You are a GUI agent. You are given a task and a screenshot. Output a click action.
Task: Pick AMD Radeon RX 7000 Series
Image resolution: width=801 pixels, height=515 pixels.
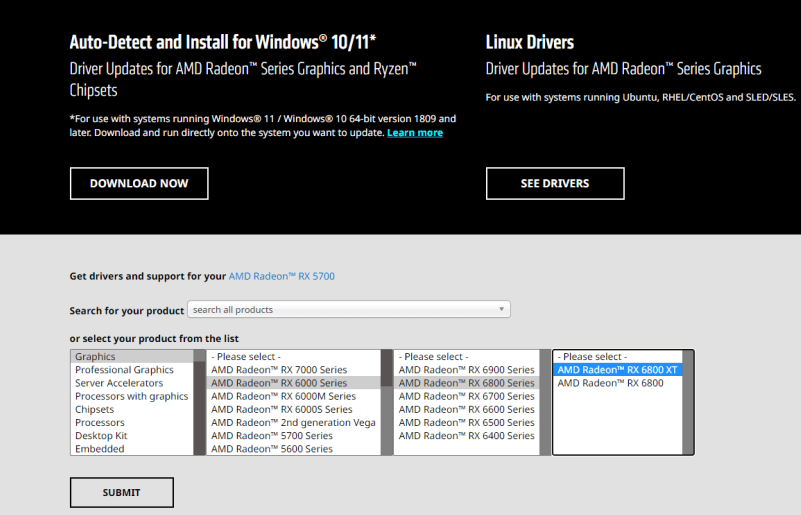(279, 370)
